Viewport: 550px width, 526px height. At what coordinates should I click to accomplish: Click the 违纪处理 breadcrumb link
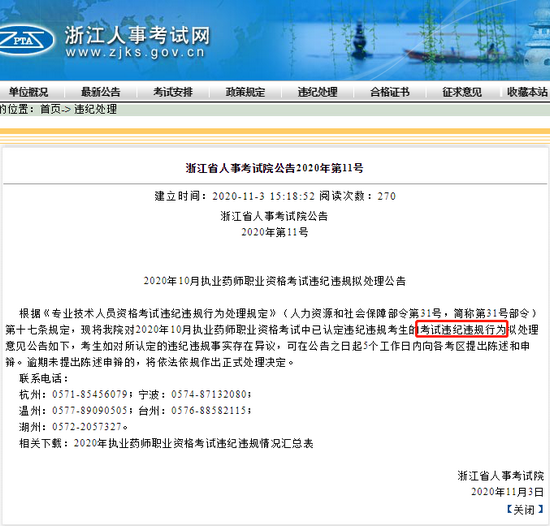[95, 109]
